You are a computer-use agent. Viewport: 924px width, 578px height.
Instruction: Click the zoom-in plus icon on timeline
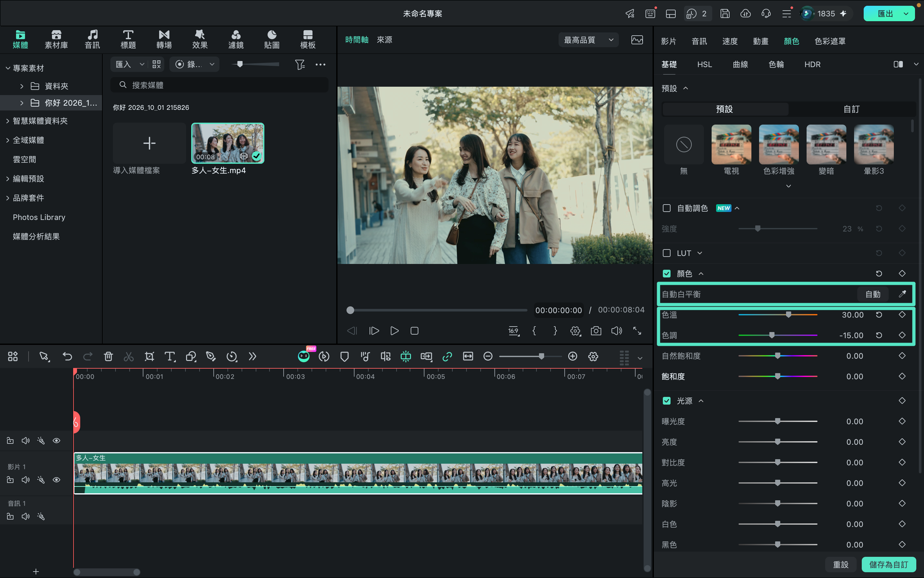tap(572, 357)
